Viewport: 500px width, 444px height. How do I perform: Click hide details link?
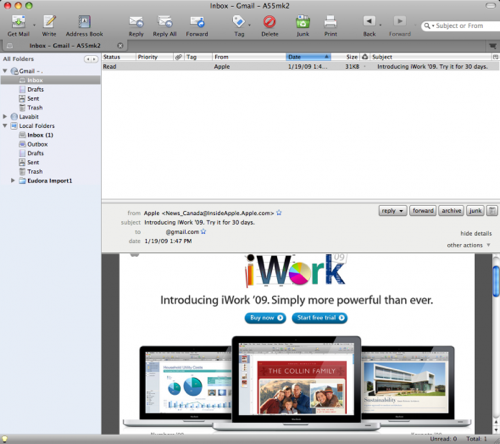point(476,233)
